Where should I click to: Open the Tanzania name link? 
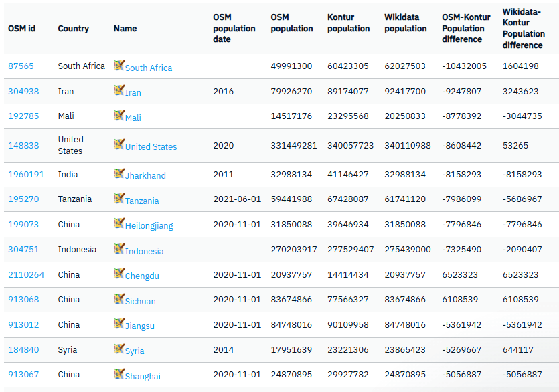tap(142, 201)
